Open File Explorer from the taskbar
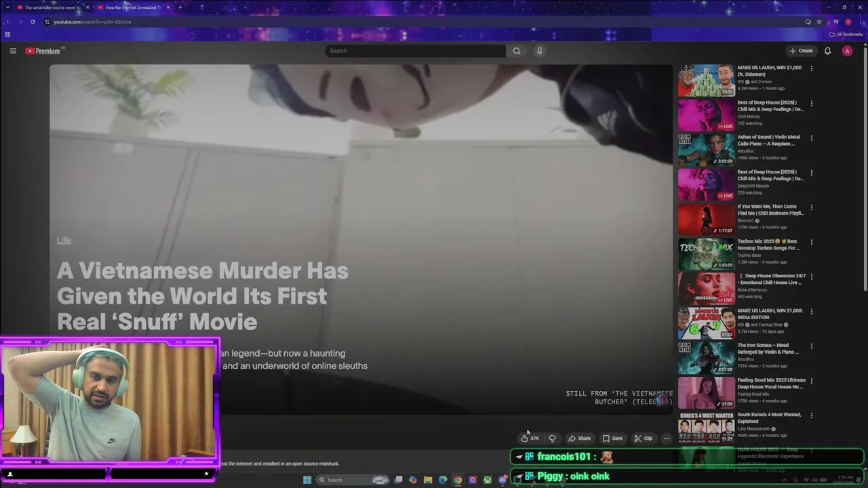 [x=428, y=480]
